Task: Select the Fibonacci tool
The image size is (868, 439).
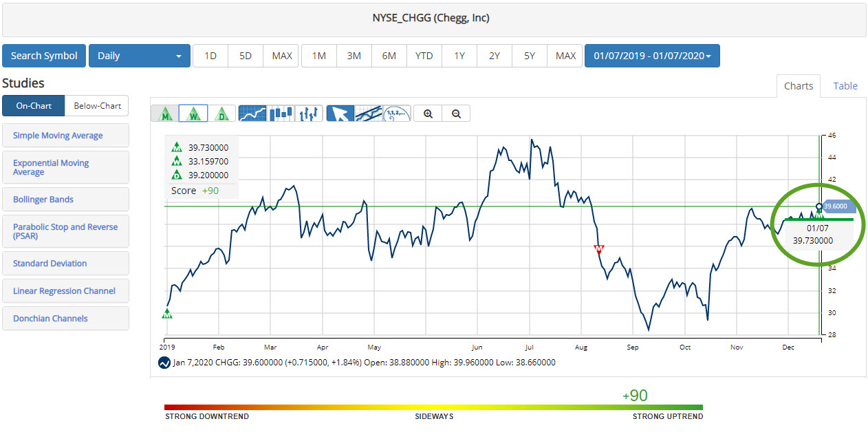Action: pyautogui.click(x=397, y=114)
